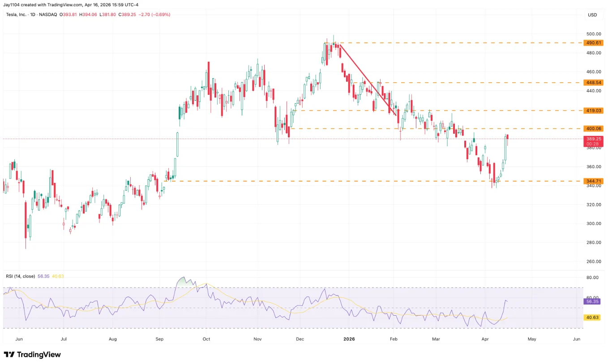Screen dimensions: 608x364
Task: Open the USD currency selector
Action: (592, 14)
